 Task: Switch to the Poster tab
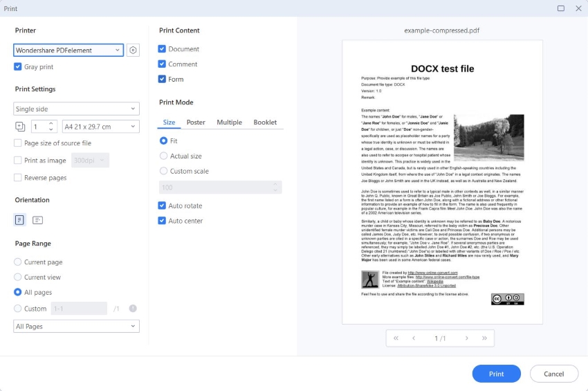pyautogui.click(x=196, y=122)
